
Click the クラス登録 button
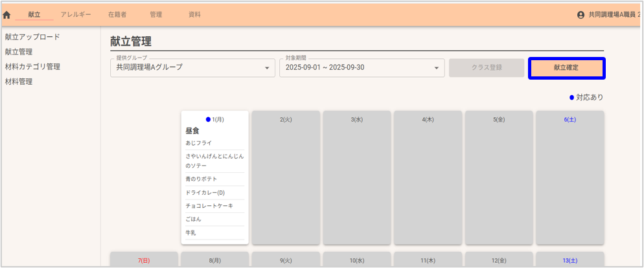[486, 67]
